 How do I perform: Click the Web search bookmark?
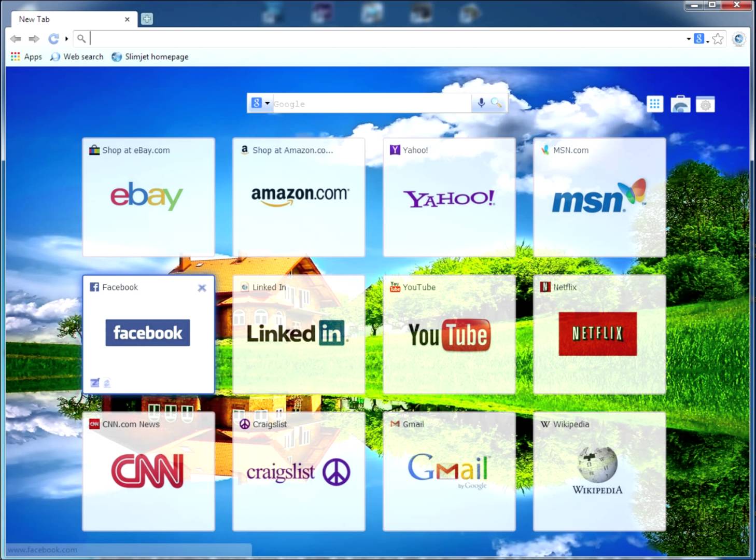pyautogui.click(x=77, y=57)
